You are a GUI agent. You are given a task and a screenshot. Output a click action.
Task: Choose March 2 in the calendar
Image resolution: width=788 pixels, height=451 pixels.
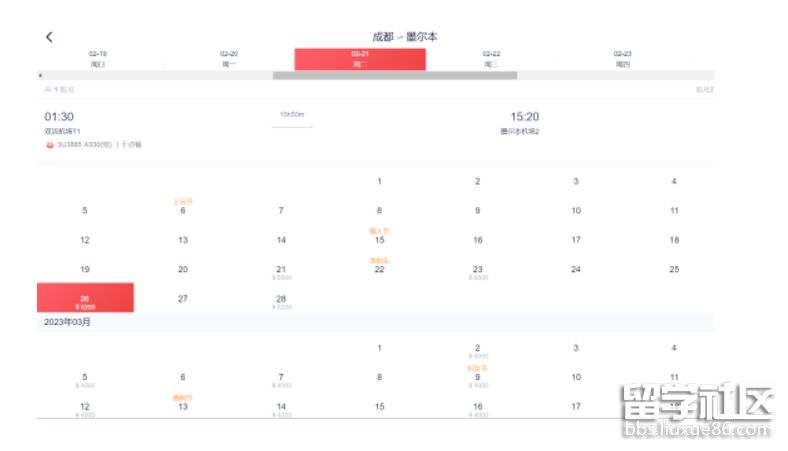(478, 349)
